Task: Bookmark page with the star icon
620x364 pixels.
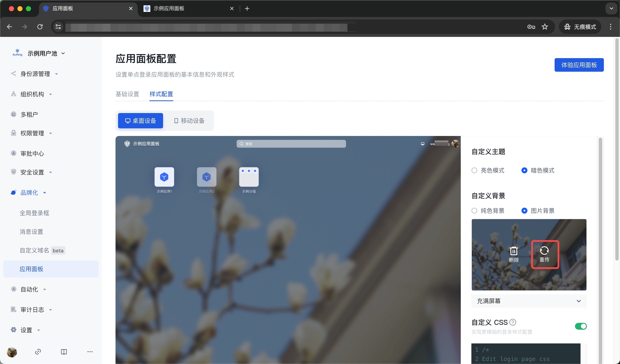Action: click(x=545, y=27)
